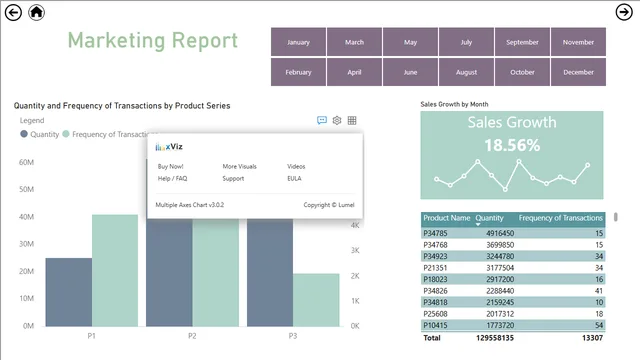
Task: Click the xViz logo in popup
Action: pos(169,147)
